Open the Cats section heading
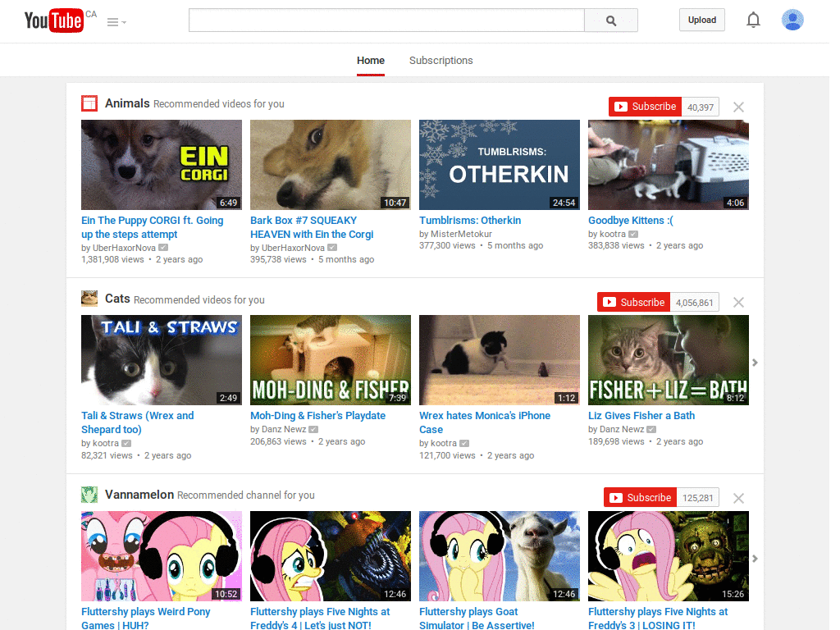 117,299
